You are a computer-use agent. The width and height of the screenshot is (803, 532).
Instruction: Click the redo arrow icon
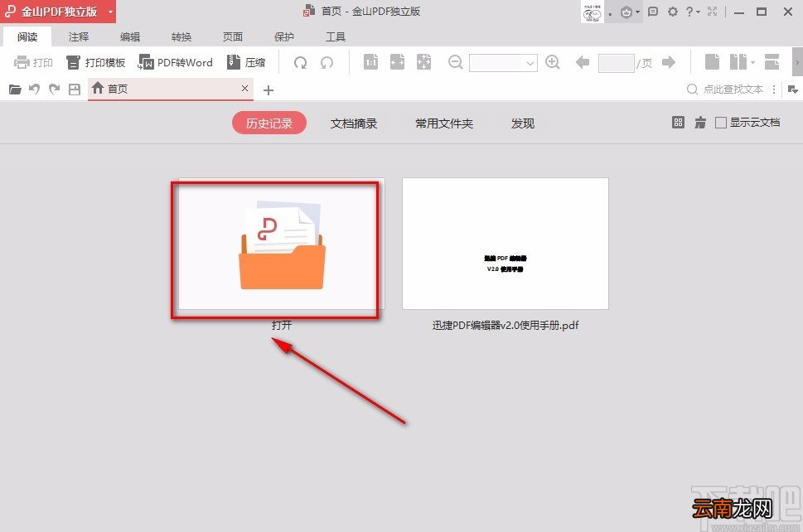pyautogui.click(x=54, y=89)
